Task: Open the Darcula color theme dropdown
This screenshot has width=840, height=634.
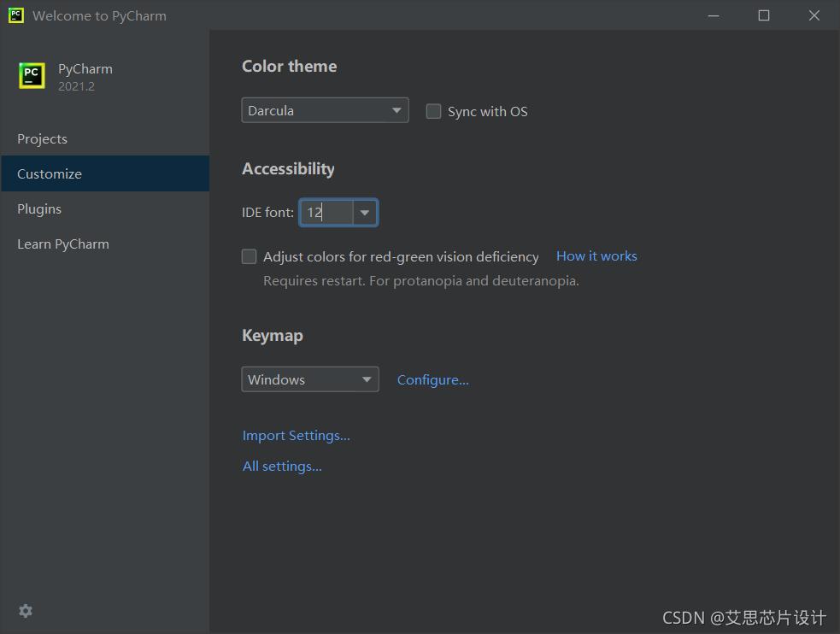Action: (x=326, y=110)
